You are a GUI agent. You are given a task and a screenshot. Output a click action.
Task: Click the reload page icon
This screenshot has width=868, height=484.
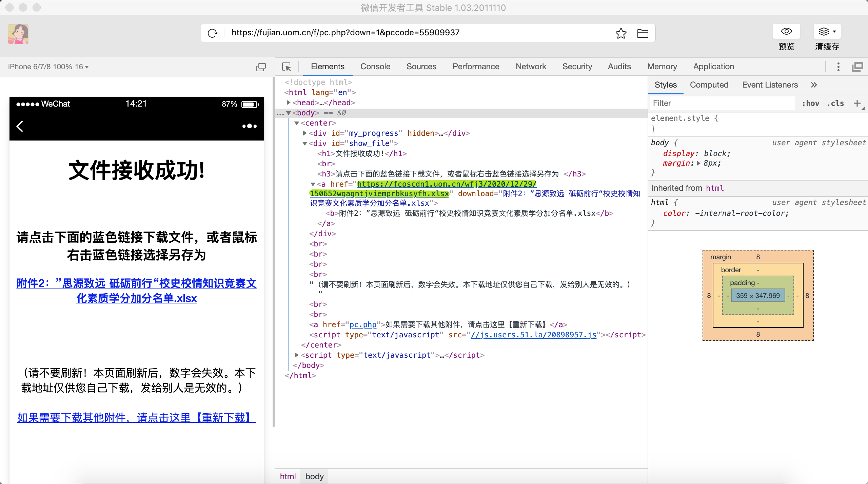[213, 33]
